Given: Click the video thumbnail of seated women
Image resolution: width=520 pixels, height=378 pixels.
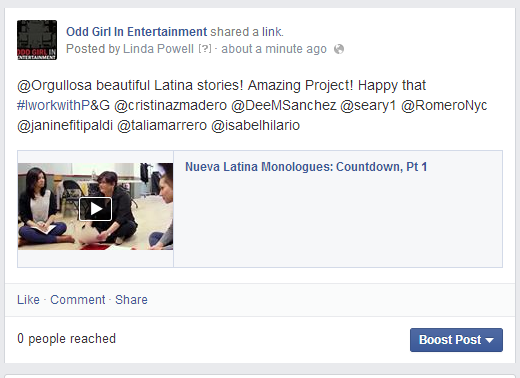Looking at the screenshot, I should [x=95, y=206].
